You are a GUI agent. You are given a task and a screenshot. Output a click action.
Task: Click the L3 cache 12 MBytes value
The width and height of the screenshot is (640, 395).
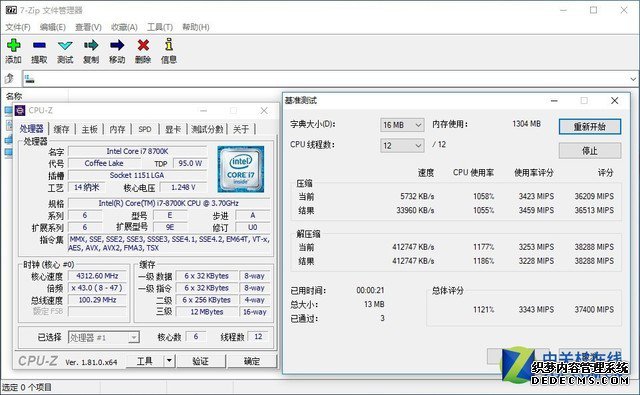(x=207, y=312)
